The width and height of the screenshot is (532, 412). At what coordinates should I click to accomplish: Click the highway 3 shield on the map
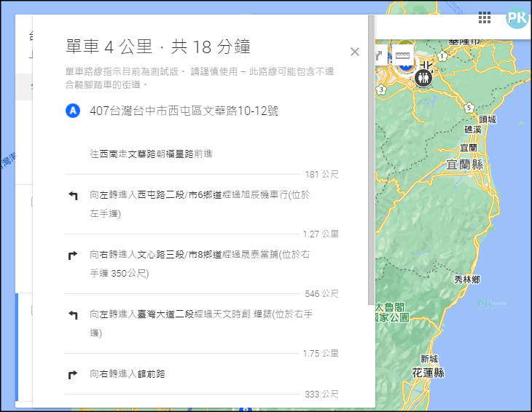pos(381,90)
